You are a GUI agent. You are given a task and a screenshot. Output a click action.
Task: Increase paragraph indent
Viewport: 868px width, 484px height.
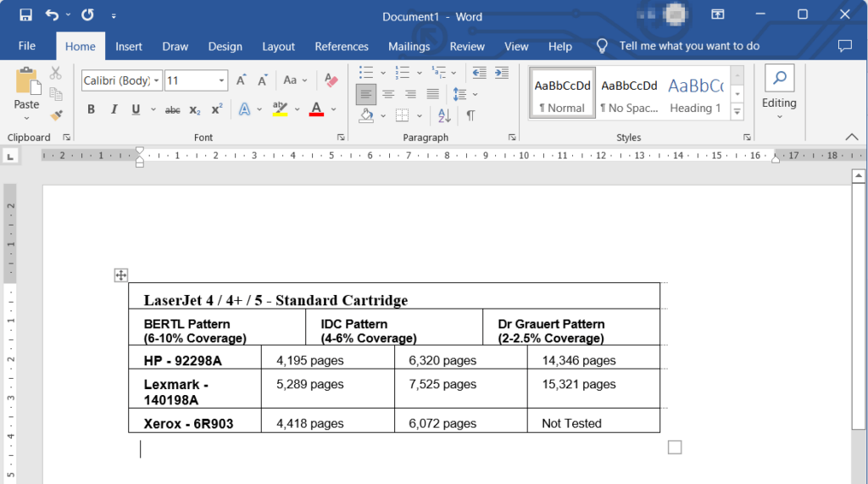502,73
